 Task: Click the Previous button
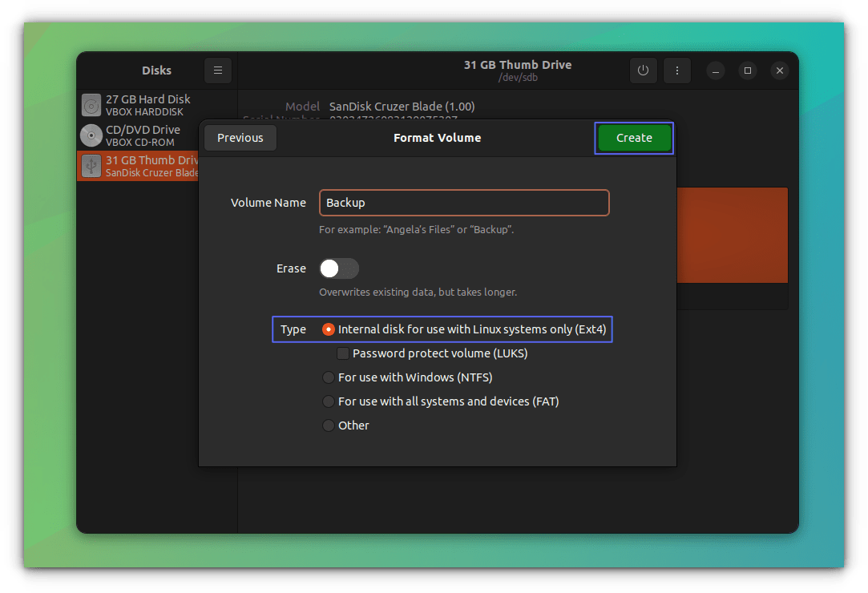click(240, 137)
